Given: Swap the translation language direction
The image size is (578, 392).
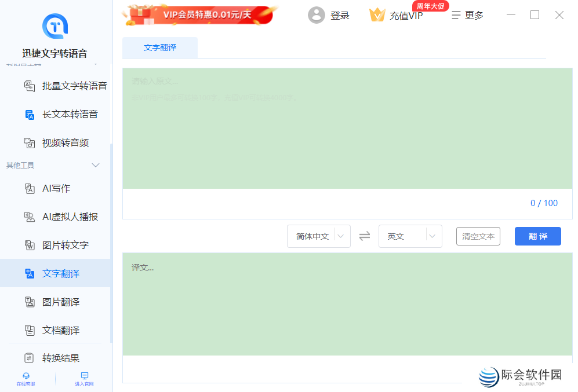Looking at the screenshot, I should pos(365,236).
